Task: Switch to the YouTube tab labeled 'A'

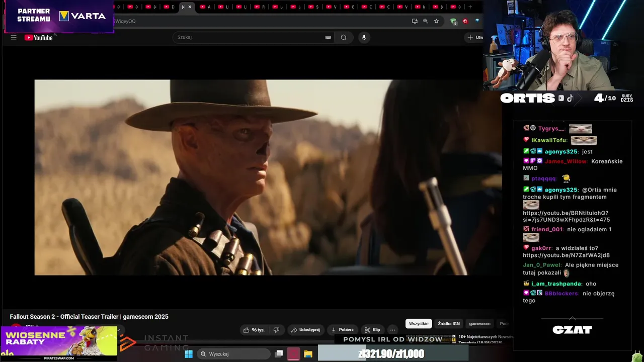Action: click(205, 7)
